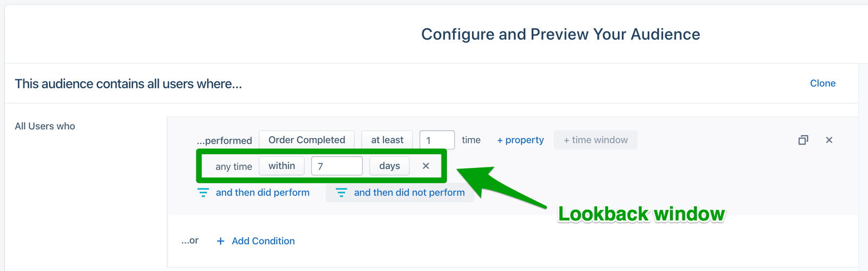Click the 'any time' label
The height and width of the screenshot is (271, 868).
(234, 167)
